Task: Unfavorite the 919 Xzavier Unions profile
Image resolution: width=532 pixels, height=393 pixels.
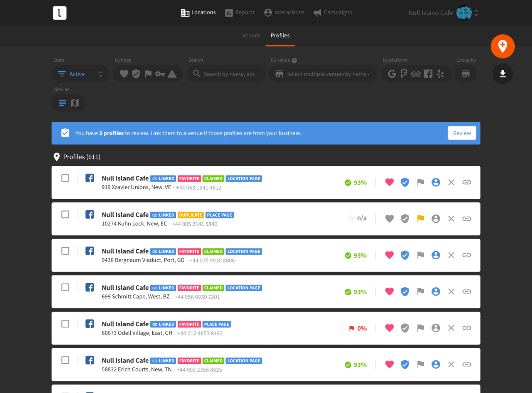Action: coord(389,182)
